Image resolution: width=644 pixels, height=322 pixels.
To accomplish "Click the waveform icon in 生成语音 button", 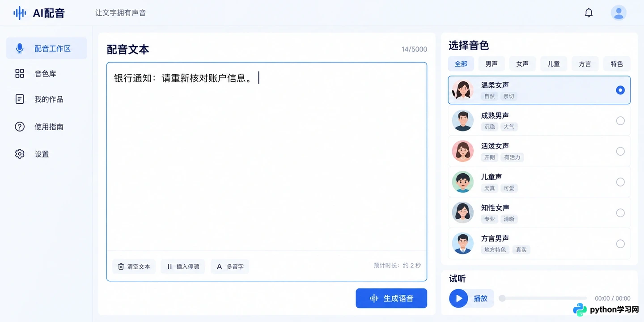I will (374, 298).
